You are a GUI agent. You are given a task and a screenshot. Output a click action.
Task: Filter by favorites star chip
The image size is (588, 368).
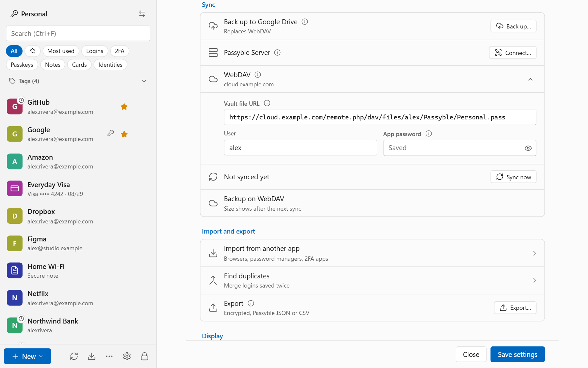tap(33, 51)
